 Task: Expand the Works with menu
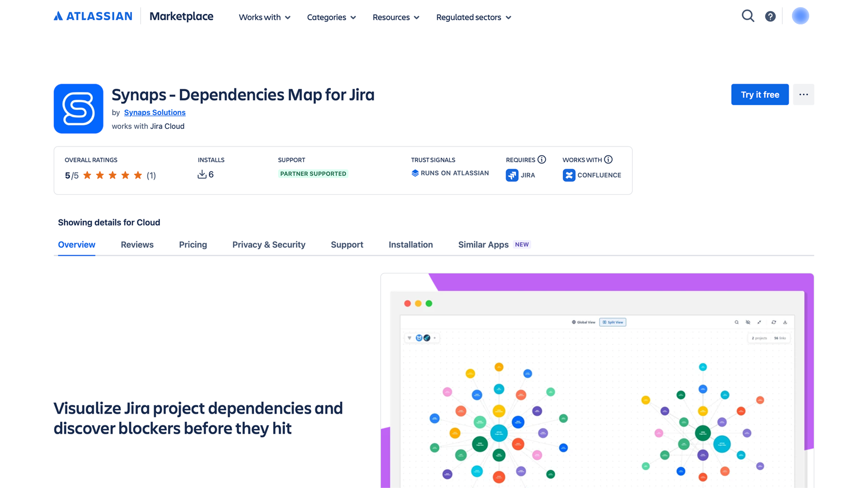264,17
